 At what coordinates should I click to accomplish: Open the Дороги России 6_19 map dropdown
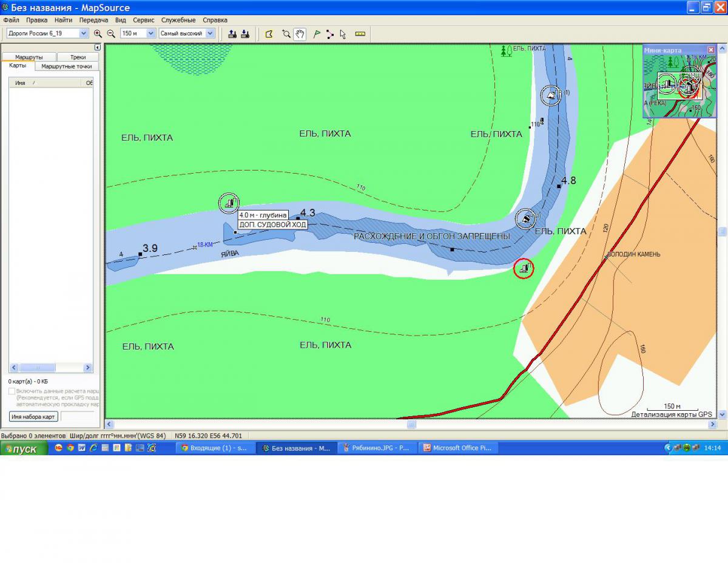point(84,34)
